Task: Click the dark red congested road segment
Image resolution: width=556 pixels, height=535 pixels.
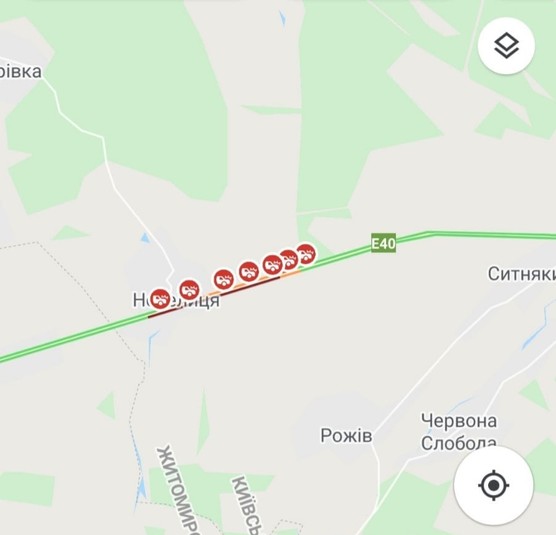Action: click(x=250, y=287)
